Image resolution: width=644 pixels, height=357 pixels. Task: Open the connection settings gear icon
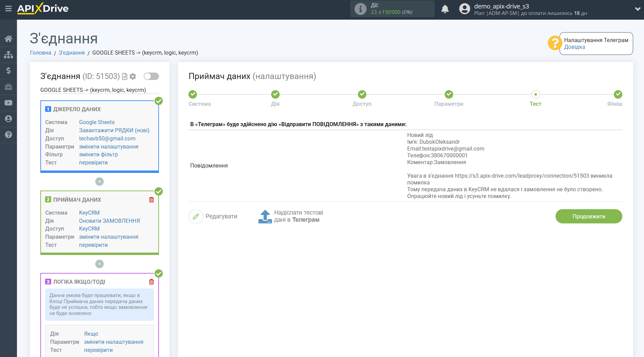tap(133, 77)
